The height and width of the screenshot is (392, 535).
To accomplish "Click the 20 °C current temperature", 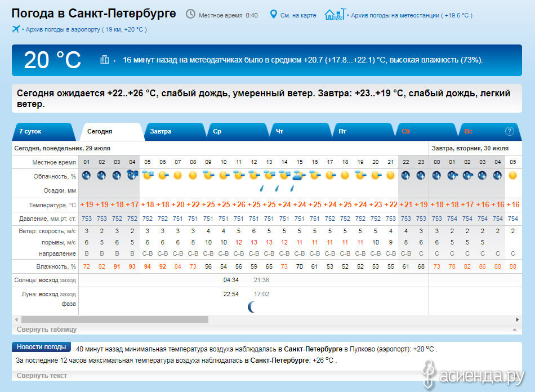I will 52,60.
